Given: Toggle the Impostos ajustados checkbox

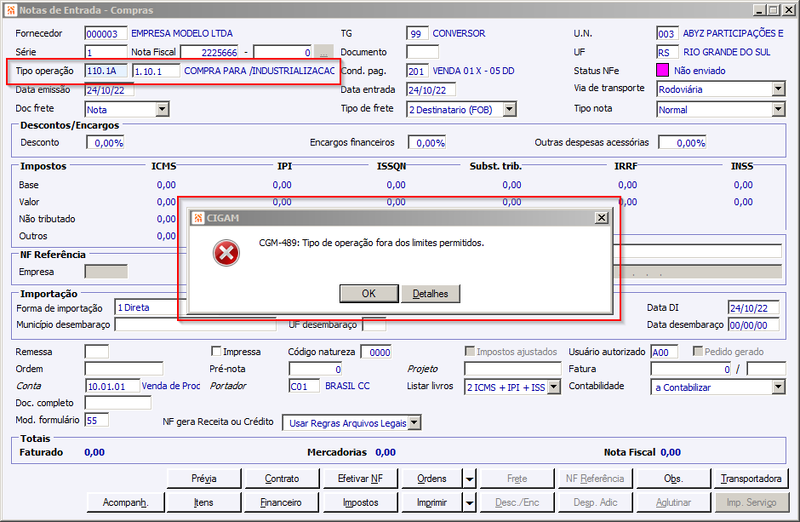Looking at the screenshot, I should pyautogui.click(x=469, y=351).
